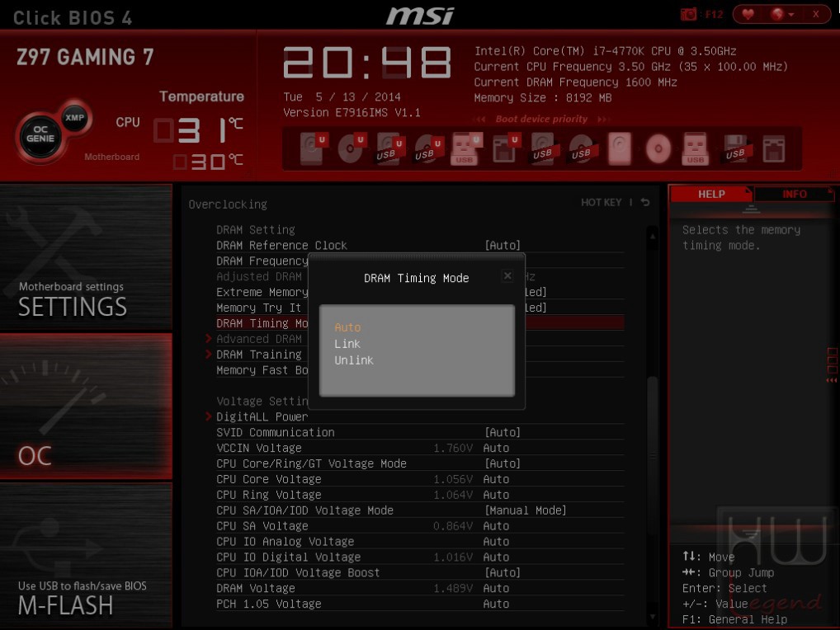Select the legacy USB key boot device
Viewport: 840px width, 630px height.
click(x=696, y=148)
